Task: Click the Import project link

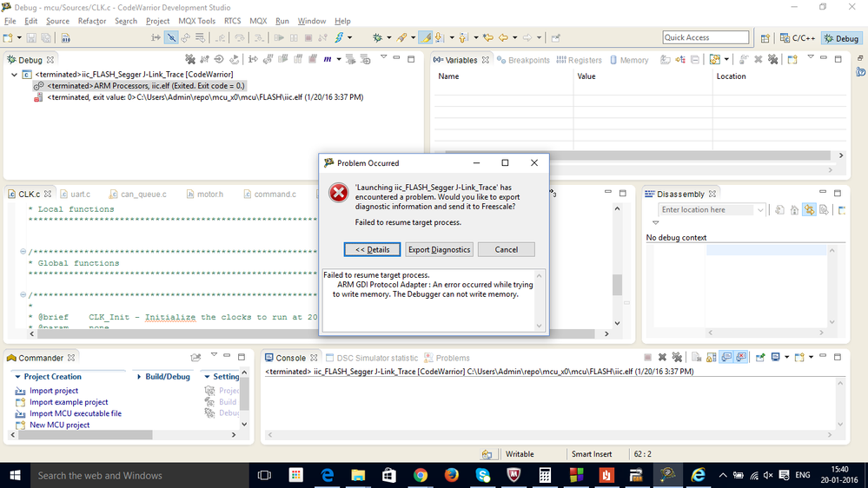Action: click(54, 391)
